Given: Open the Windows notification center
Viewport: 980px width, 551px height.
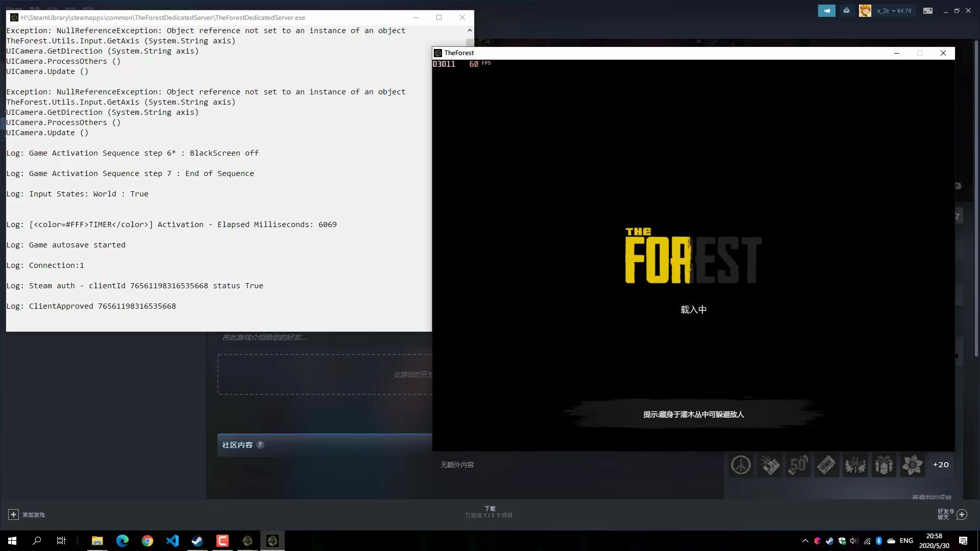Looking at the screenshot, I should point(963,541).
